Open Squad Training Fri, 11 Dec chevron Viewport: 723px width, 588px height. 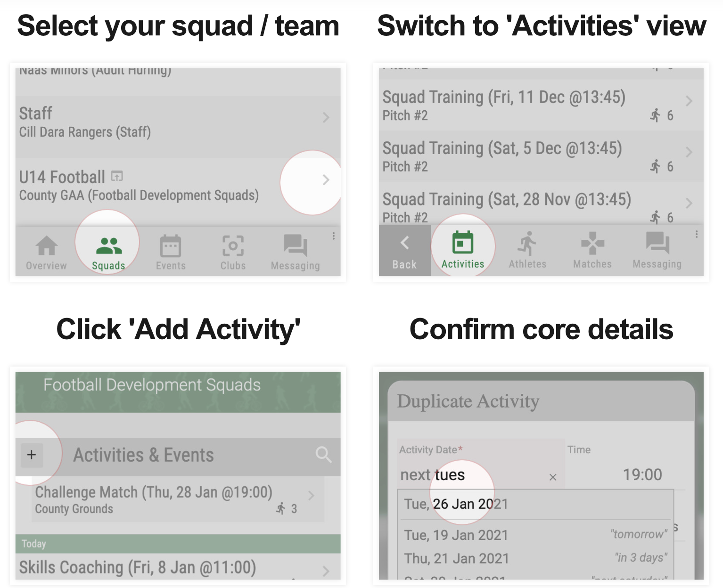point(689,101)
